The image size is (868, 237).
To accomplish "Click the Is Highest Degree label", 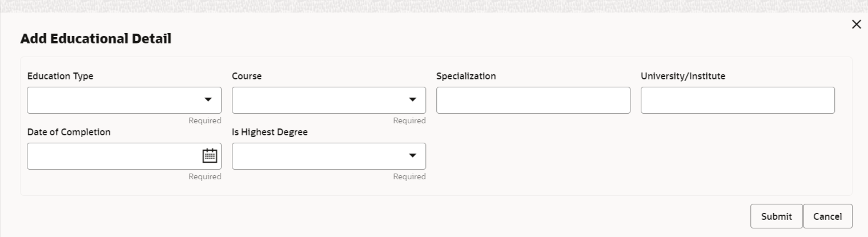I will 270,132.
